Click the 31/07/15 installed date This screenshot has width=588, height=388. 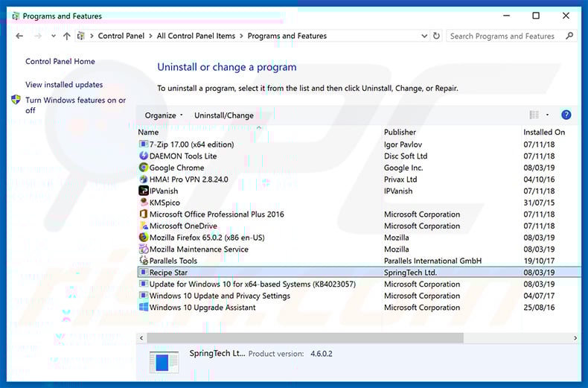tap(539, 203)
